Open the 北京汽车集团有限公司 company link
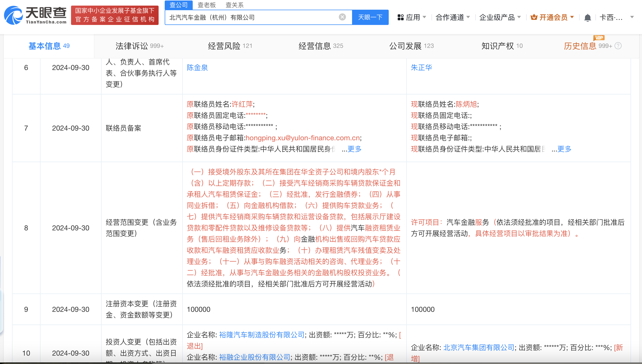642x364 pixels. (x=479, y=347)
